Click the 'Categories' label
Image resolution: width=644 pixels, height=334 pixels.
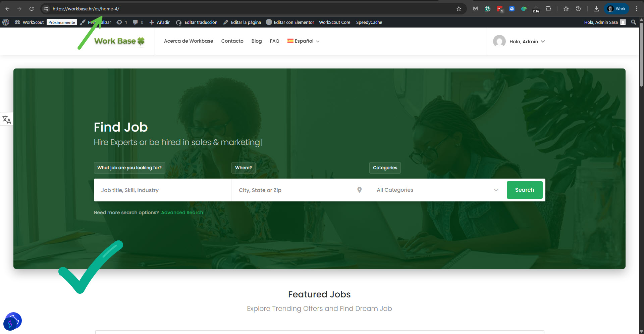point(385,168)
